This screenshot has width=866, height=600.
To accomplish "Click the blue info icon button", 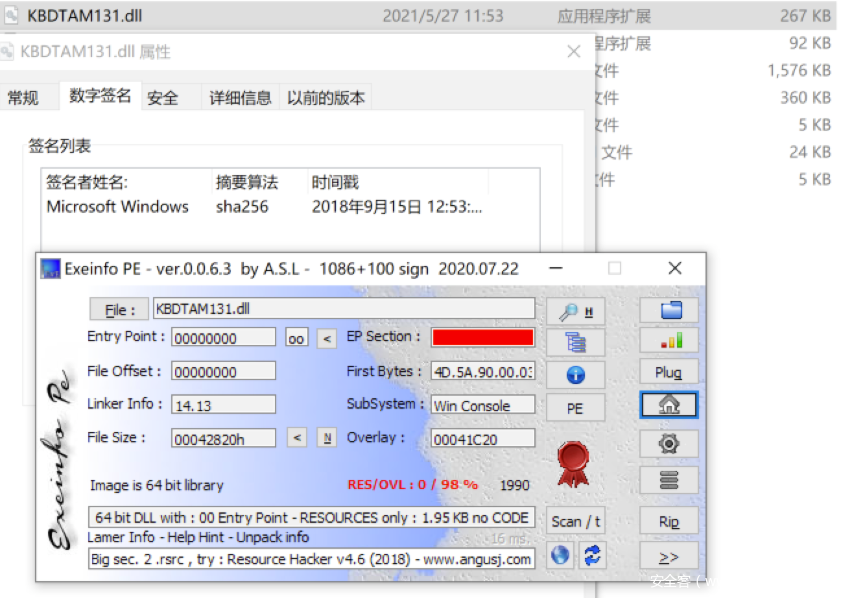I will click(576, 375).
